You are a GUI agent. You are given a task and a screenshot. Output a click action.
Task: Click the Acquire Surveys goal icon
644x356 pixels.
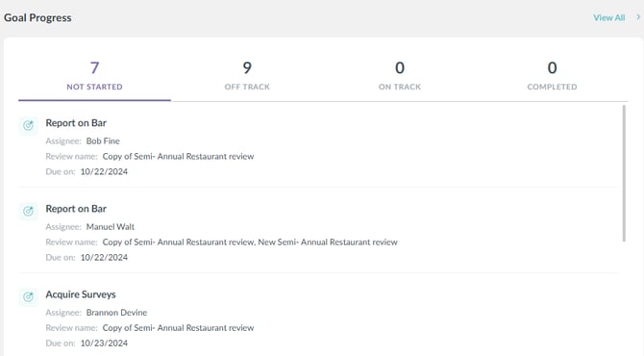pyautogui.click(x=28, y=296)
